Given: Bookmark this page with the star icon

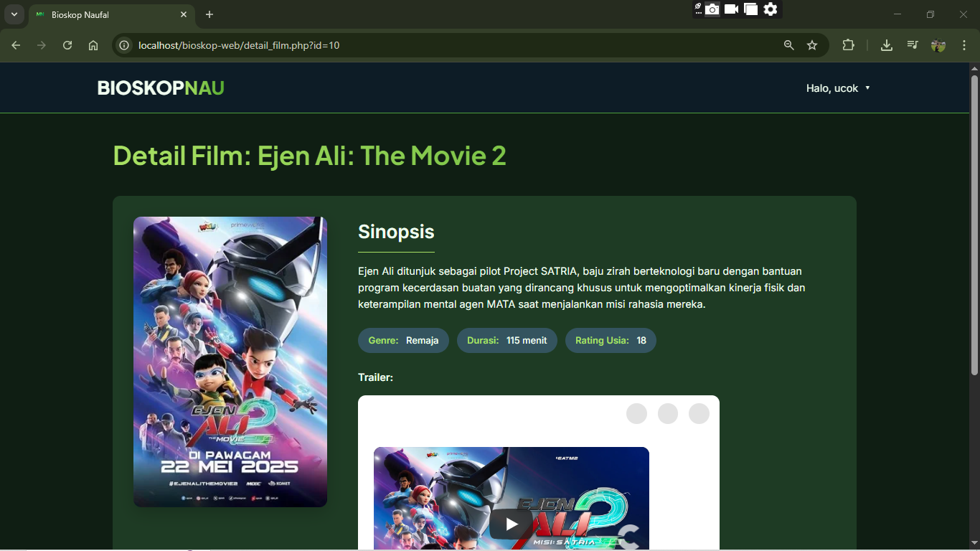Looking at the screenshot, I should click(812, 45).
